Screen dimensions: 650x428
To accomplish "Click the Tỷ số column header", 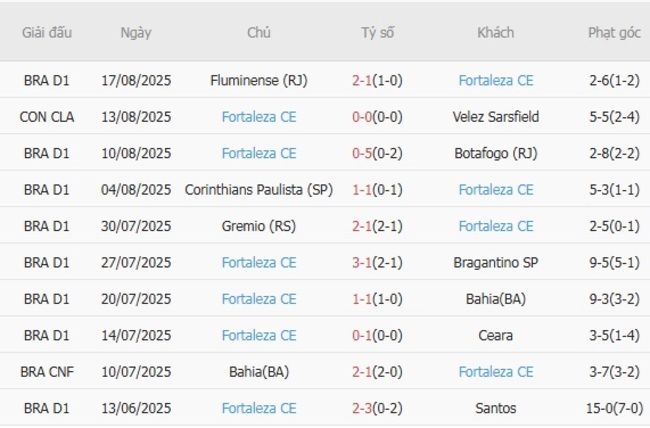I will coord(378,32).
